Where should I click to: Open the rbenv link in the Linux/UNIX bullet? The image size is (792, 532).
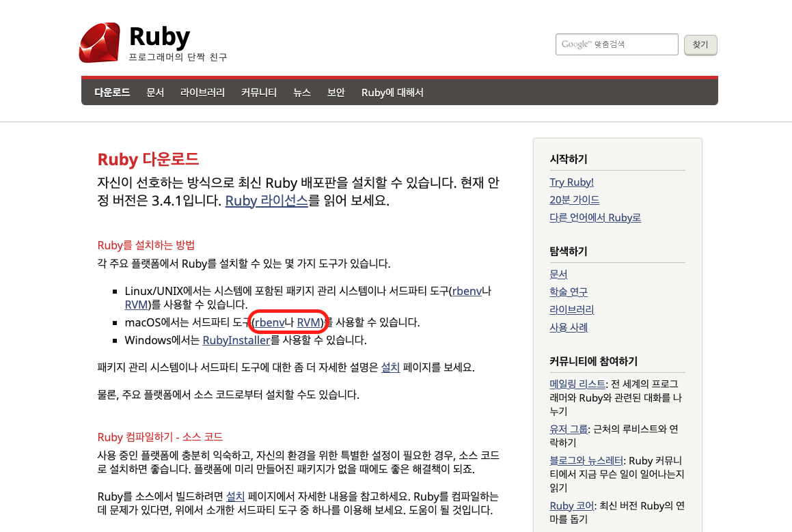467,291
